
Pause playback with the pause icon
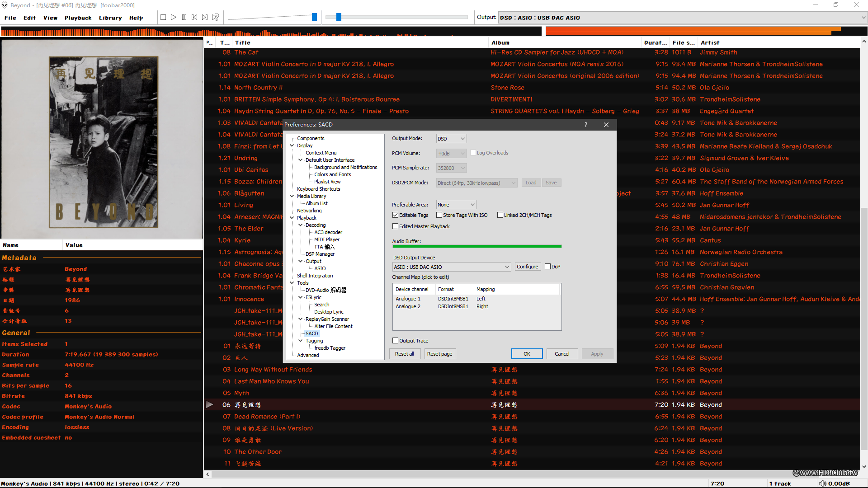pyautogui.click(x=184, y=17)
